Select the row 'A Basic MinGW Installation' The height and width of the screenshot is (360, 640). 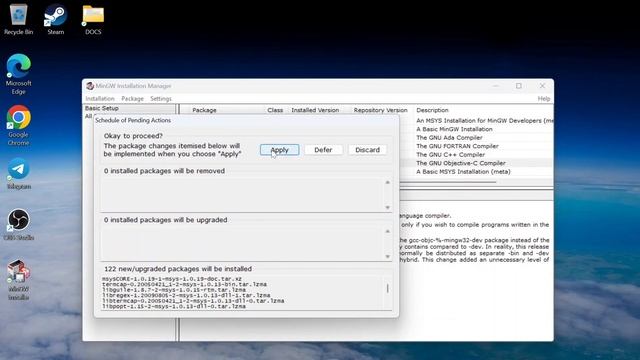click(454, 129)
